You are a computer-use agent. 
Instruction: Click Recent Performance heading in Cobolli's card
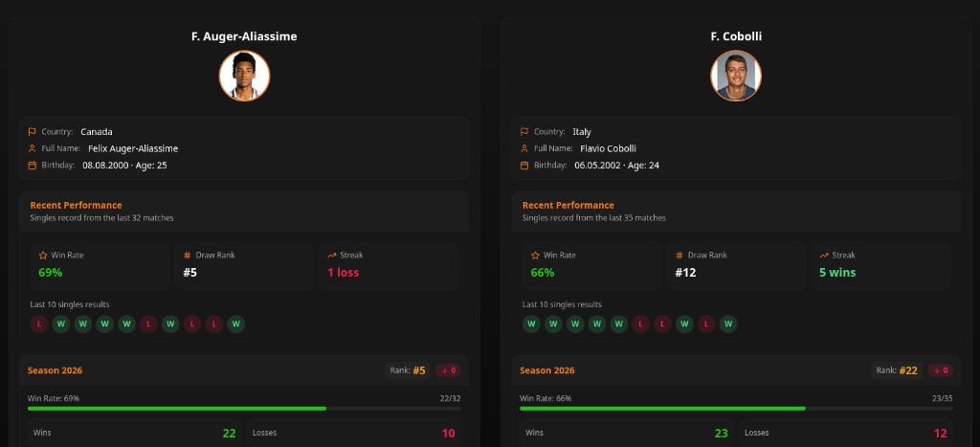[568, 205]
